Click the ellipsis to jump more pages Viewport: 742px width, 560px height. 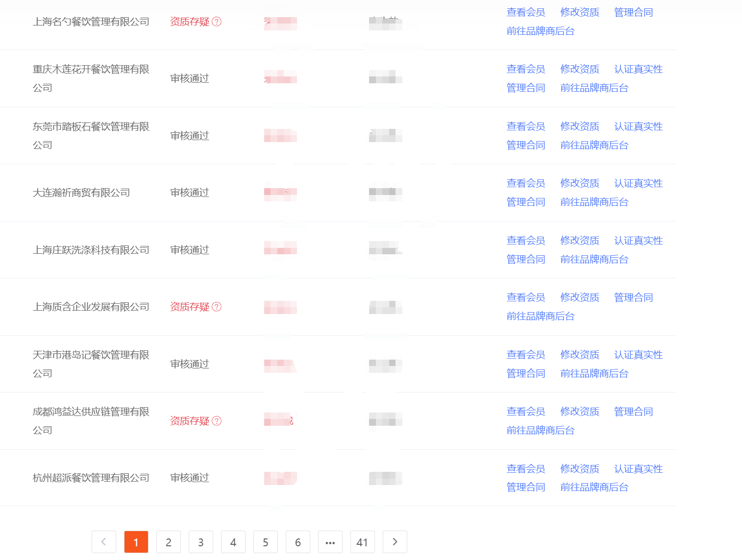[330, 542]
